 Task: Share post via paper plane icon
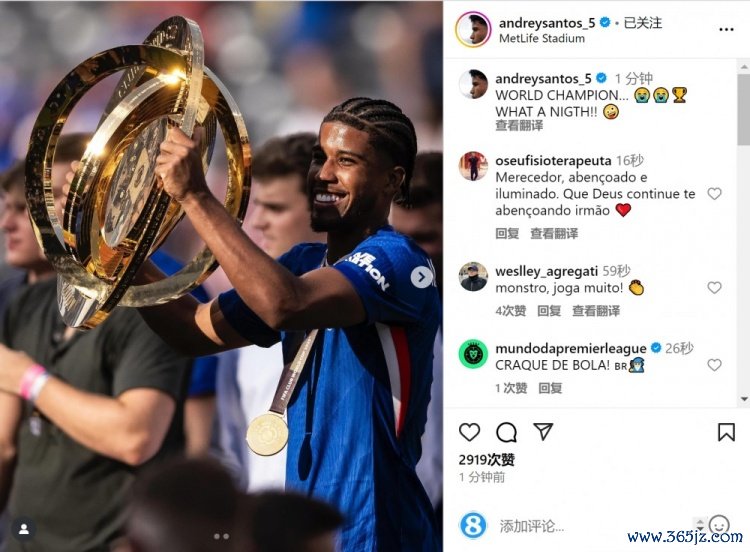coord(543,431)
